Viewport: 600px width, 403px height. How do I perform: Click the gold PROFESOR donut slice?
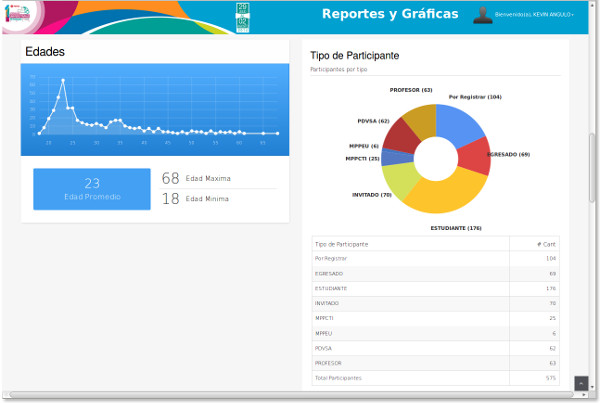tap(421, 121)
